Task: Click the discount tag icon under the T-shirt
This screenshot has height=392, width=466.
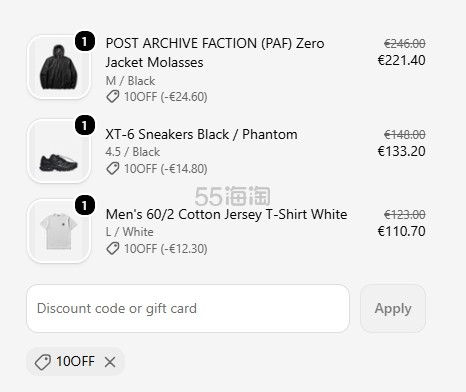Action: pos(113,249)
